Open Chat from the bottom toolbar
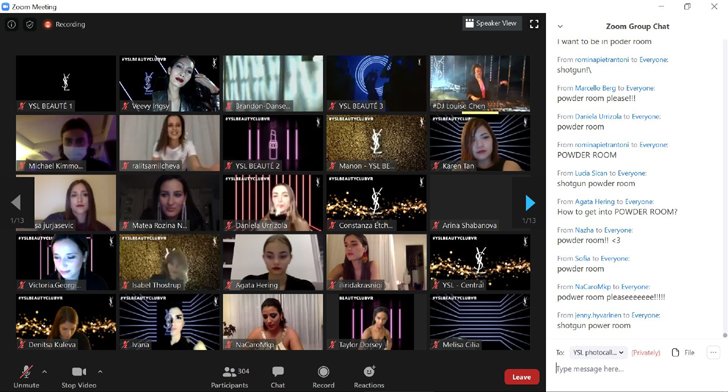 click(278, 372)
